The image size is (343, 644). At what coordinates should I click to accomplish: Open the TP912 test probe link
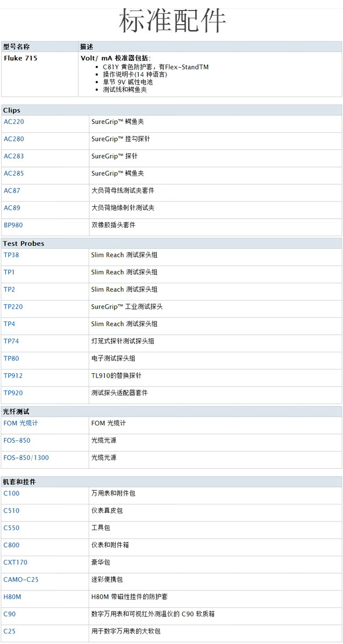point(13,376)
